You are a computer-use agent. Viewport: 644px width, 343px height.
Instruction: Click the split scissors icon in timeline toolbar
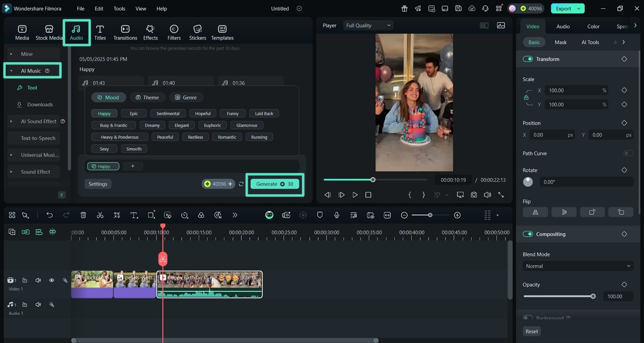[100, 215]
